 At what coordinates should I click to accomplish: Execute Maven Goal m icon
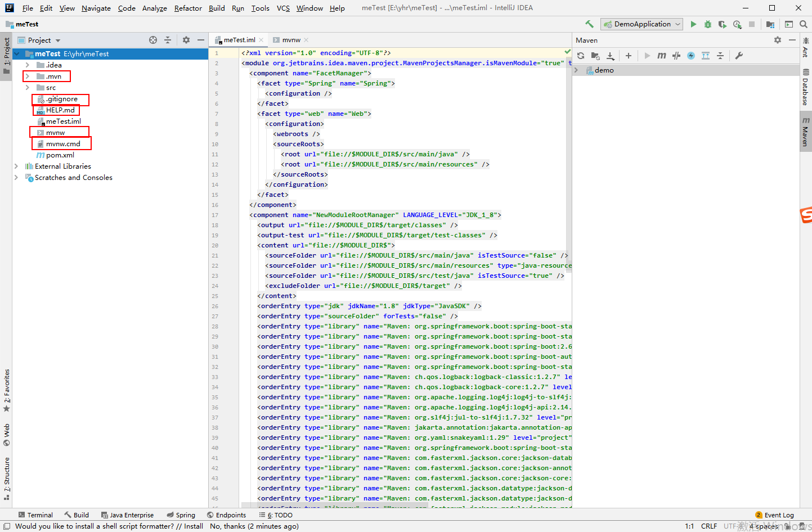[x=662, y=56]
